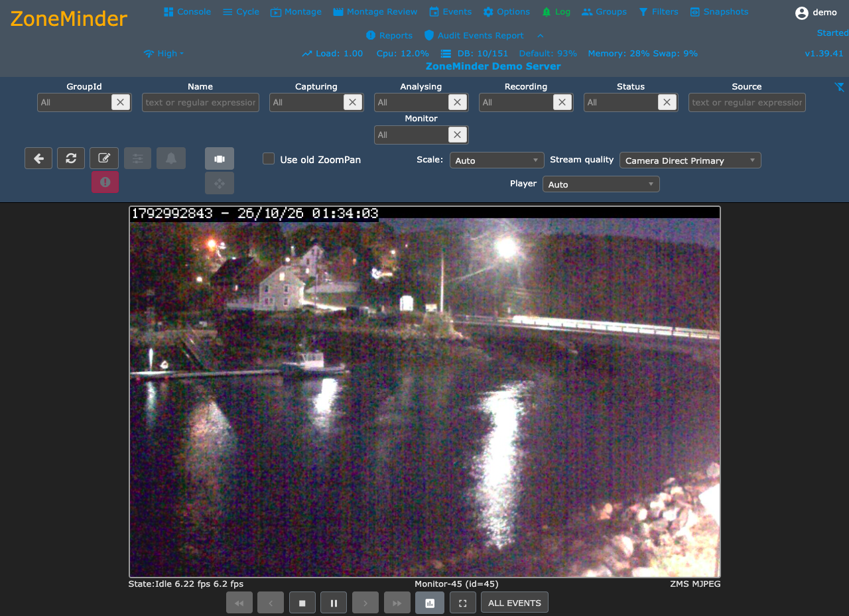Open the Analysing filter dropdown
849x616 pixels.
[421, 102]
